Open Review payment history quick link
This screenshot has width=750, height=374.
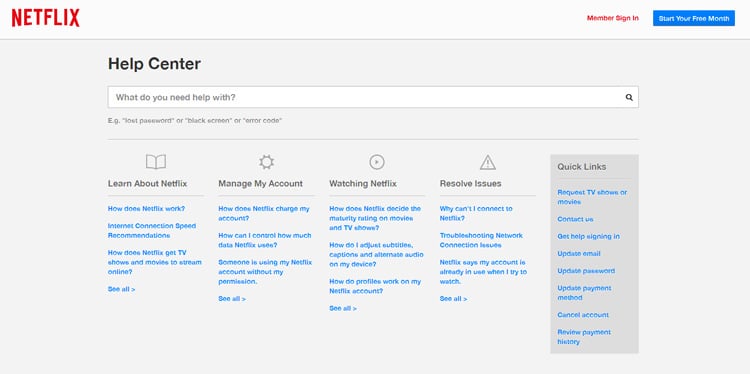[x=584, y=337]
